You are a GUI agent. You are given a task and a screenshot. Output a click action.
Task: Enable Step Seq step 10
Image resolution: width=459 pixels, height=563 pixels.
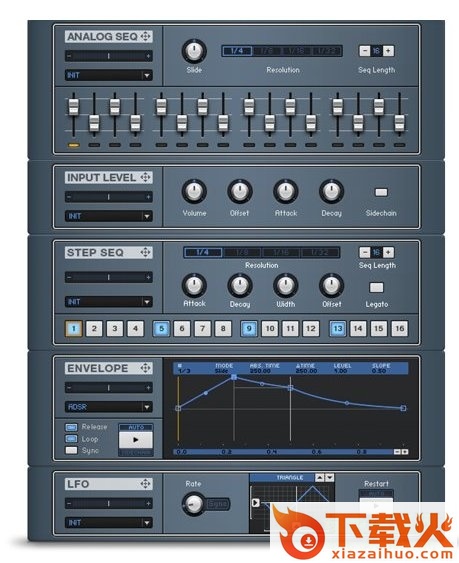coord(270,329)
